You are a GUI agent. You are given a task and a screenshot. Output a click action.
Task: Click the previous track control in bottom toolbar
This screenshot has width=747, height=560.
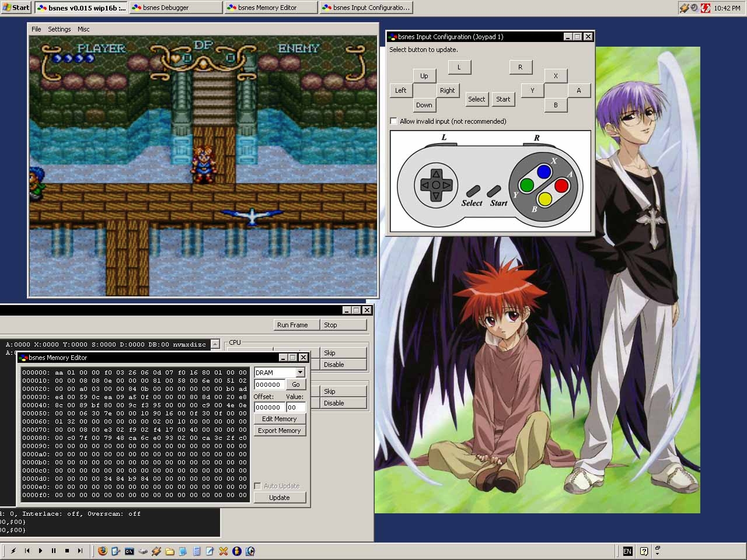pyautogui.click(x=27, y=551)
